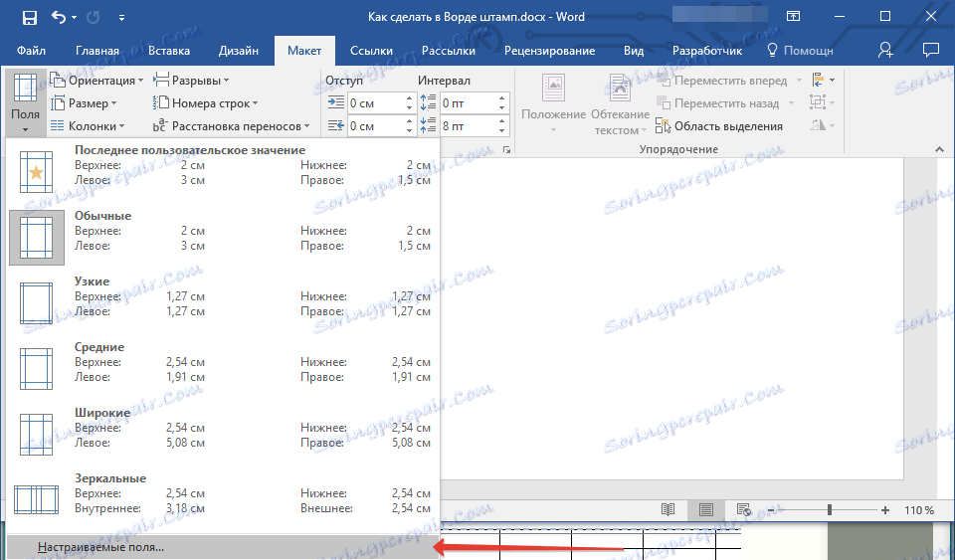Viewport: 955px width, 560px height.
Task: Open the Ориентация dropdown
Action: click(x=97, y=81)
